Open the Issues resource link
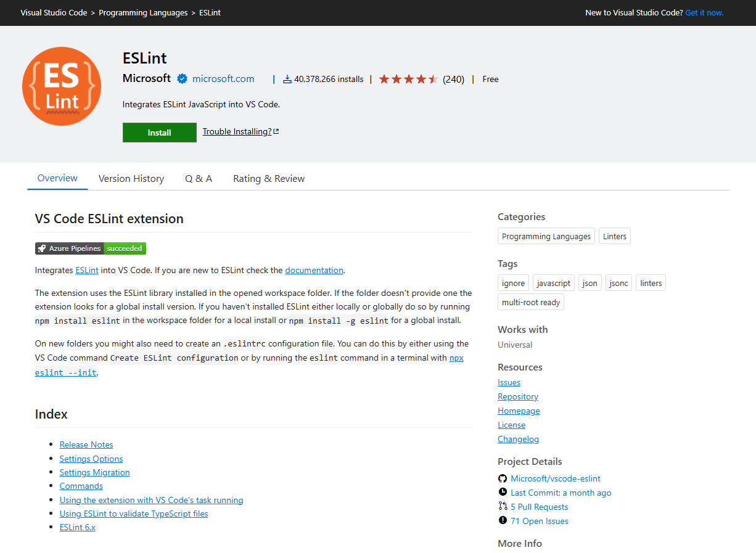756x553 pixels. tap(509, 382)
